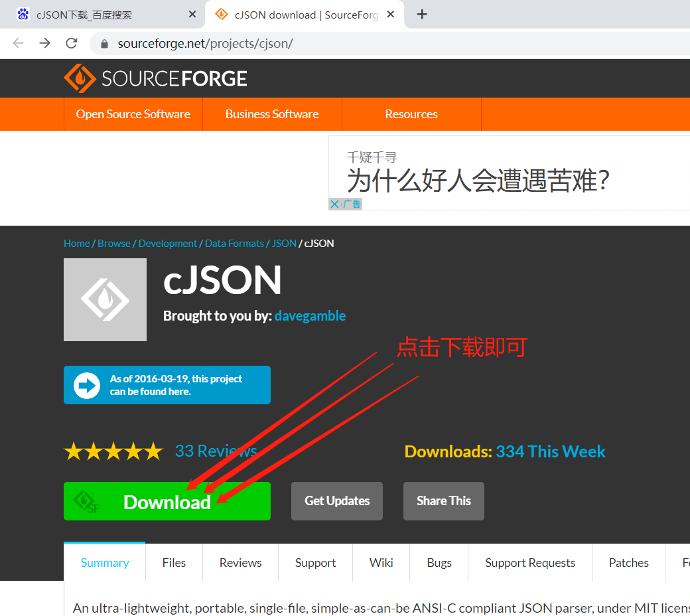
Task: Open the Wiki tab
Action: tap(381, 563)
